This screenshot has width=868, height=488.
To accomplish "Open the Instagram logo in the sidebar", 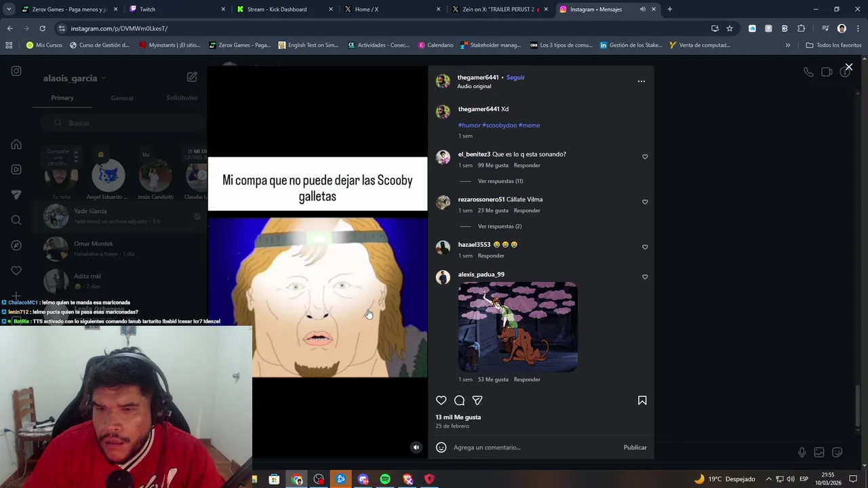I will 16,71.
